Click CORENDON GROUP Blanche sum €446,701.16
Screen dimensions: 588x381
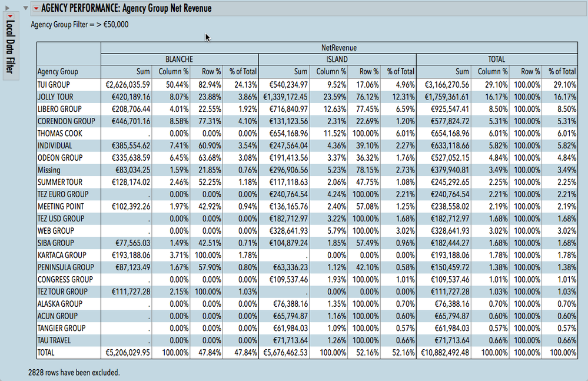point(131,121)
